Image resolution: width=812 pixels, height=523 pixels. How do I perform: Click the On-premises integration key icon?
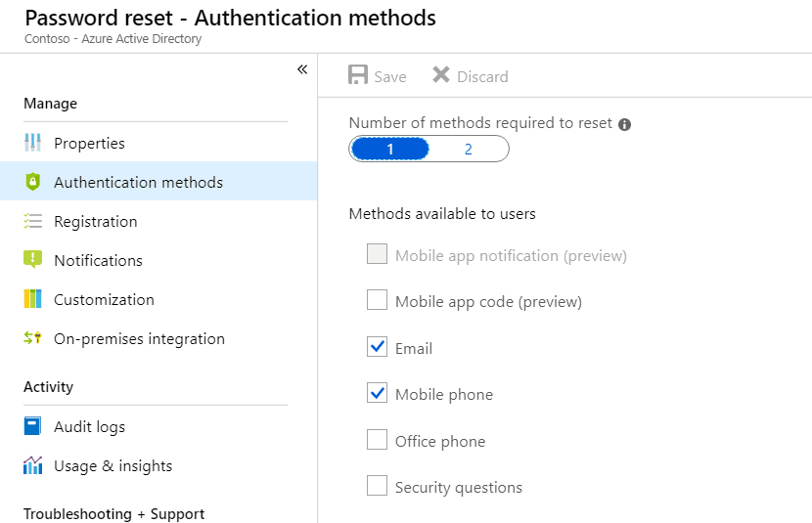pyautogui.click(x=32, y=338)
